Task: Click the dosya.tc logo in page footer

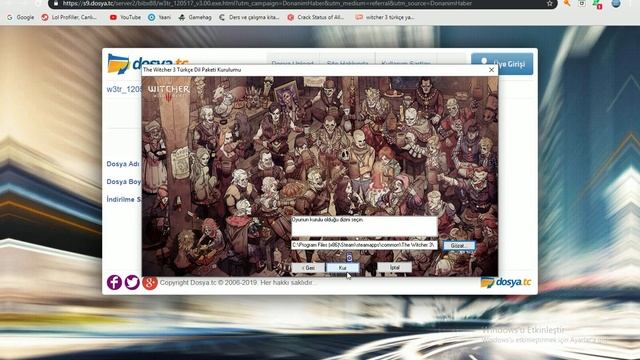Action: (506, 282)
